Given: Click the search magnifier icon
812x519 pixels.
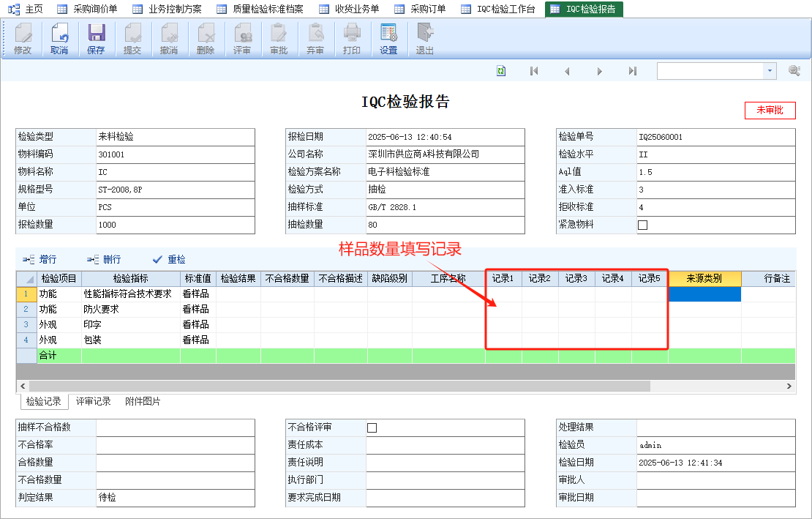Looking at the screenshot, I should [794, 70].
